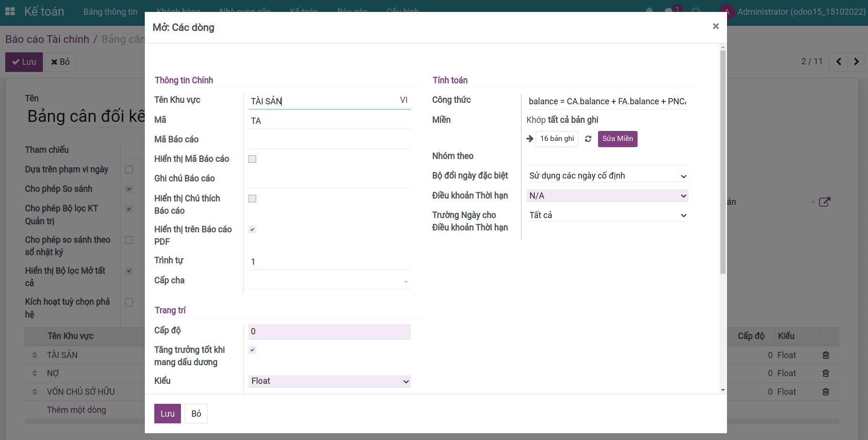This screenshot has height=440, width=868.
Task: Toggle Hiển thị Mã Báo cáo checkbox
Action: pos(252,159)
